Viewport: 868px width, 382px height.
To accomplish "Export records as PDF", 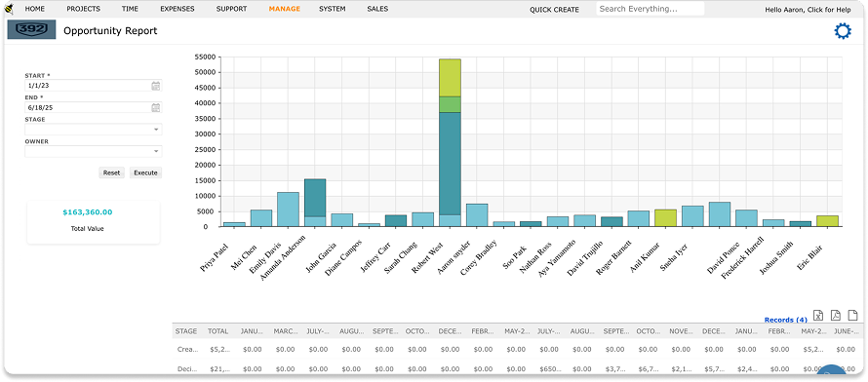I will 836,315.
